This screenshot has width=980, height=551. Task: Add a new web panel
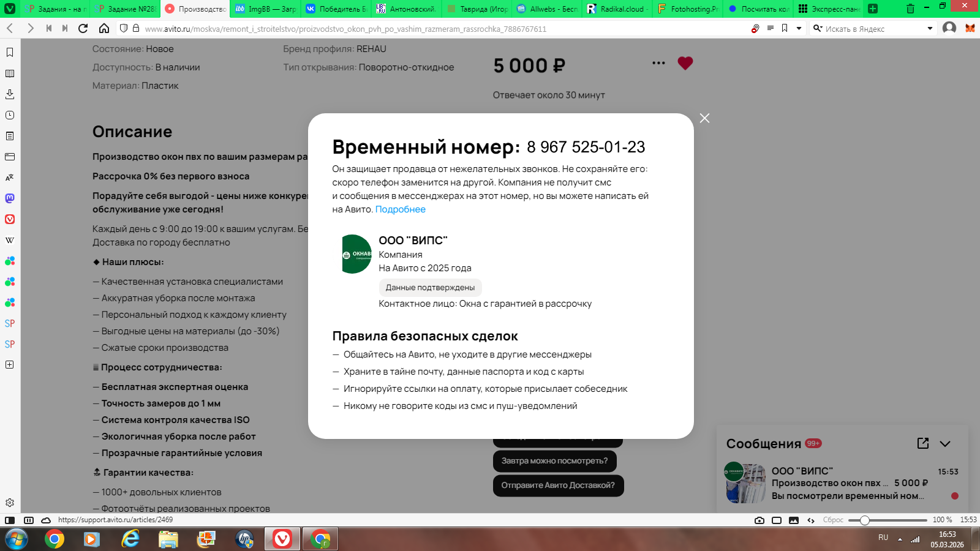tap(10, 364)
